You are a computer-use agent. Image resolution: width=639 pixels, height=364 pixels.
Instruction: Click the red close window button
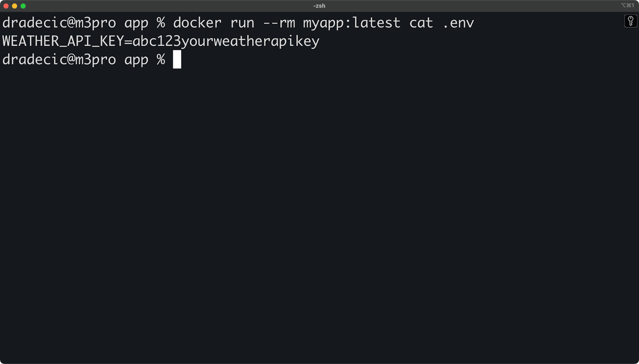(x=6, y=6)
